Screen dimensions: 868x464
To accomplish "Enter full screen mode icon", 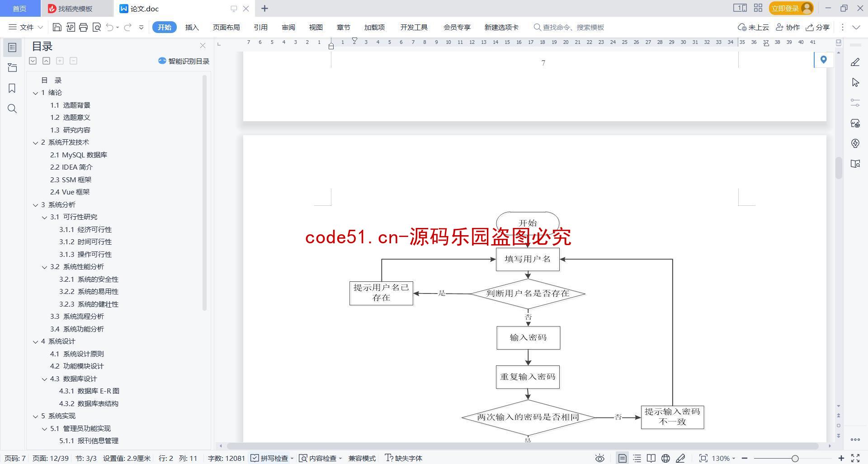I will pos(855,458).
